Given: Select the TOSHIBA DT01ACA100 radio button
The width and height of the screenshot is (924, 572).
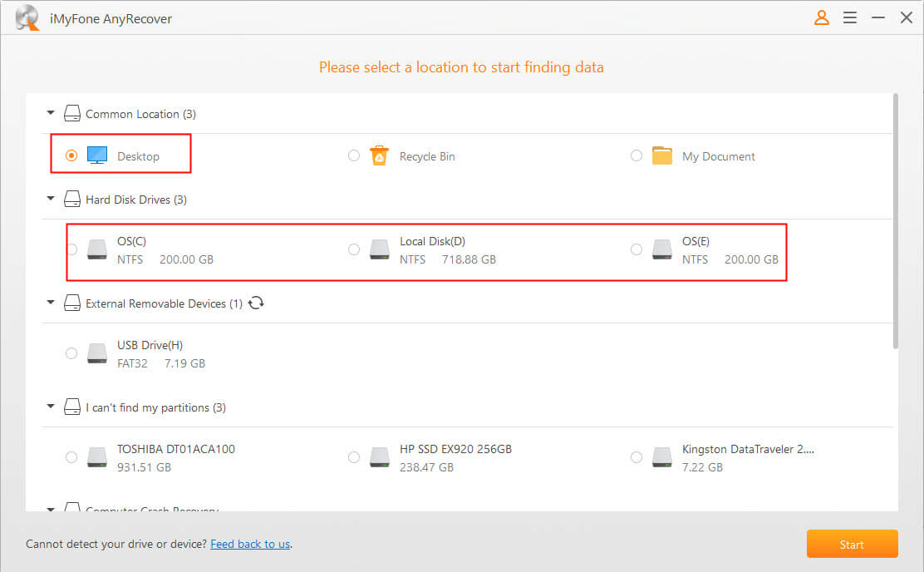Looking at the screenshot, I should [x=71, y=457].
